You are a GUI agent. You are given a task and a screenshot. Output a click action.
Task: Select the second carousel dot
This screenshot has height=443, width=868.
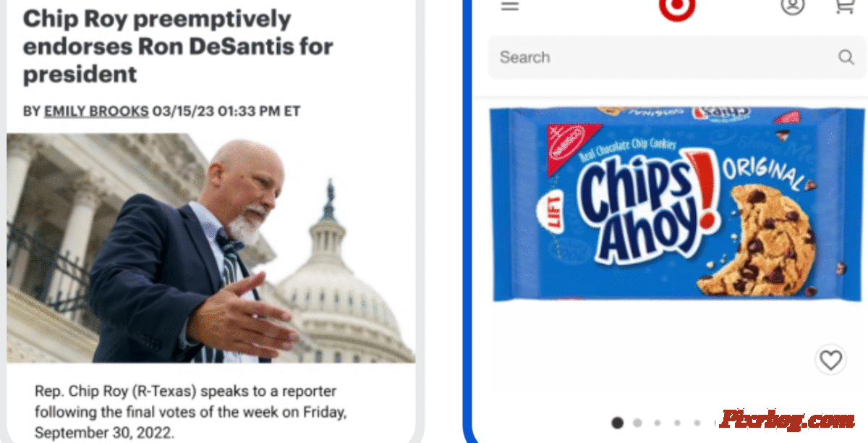[637, 423]
